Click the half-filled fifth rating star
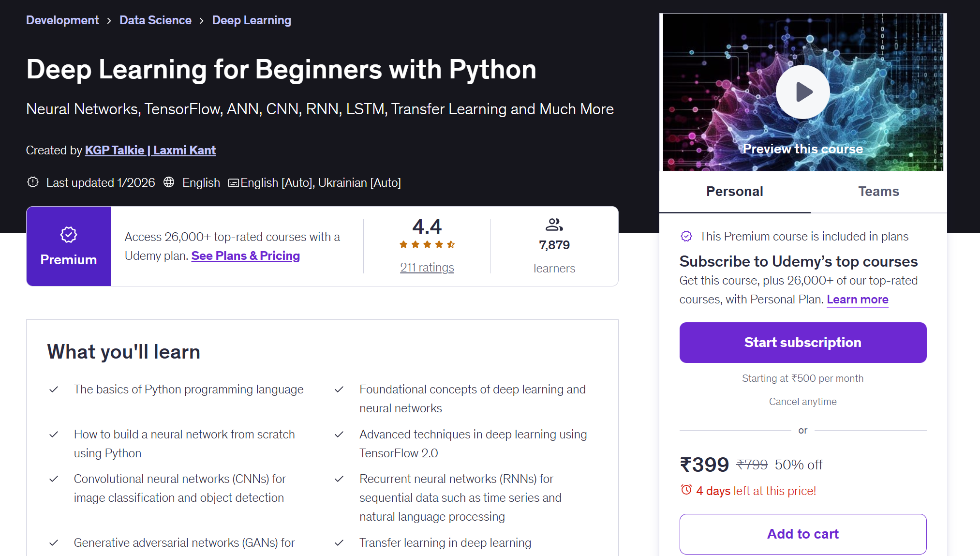 451,244
